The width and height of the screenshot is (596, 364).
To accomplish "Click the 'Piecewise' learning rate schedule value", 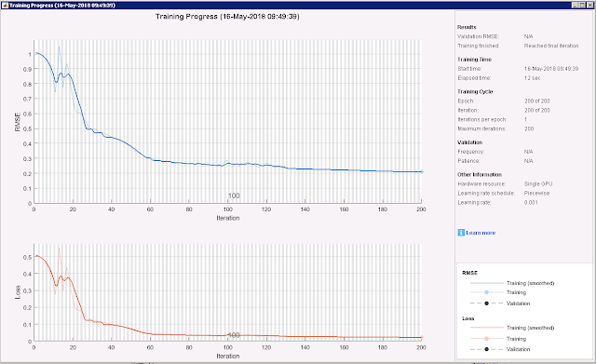I will pyautogui.click(x=536, y=193).
